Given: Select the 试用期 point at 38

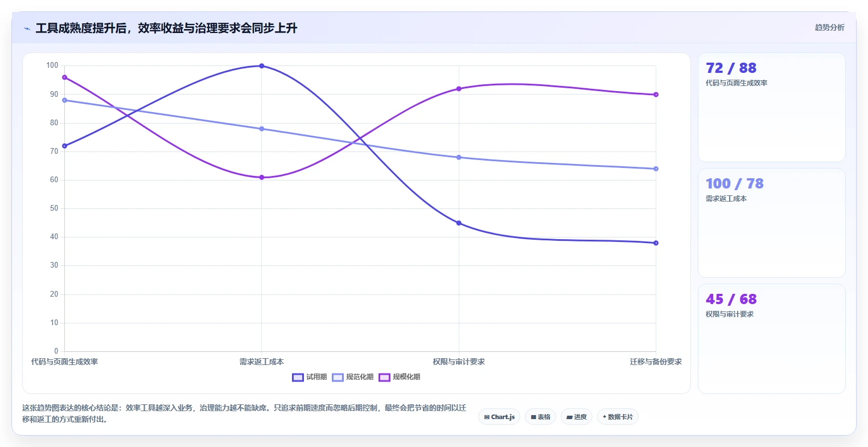Looking at the screenshot, I should pos(656,243).
